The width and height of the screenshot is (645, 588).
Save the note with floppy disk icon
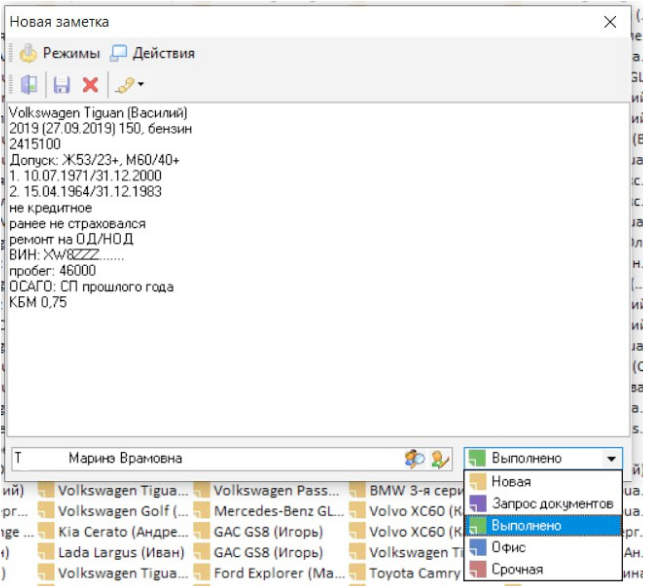point(61,85)
